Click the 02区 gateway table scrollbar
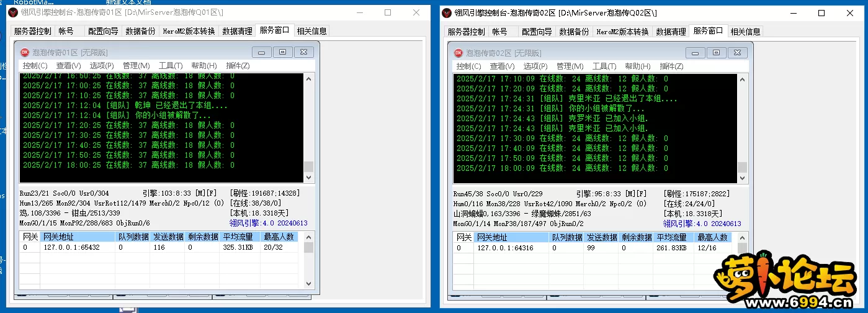Screen dimensions: 868x313 coord(742,261)
